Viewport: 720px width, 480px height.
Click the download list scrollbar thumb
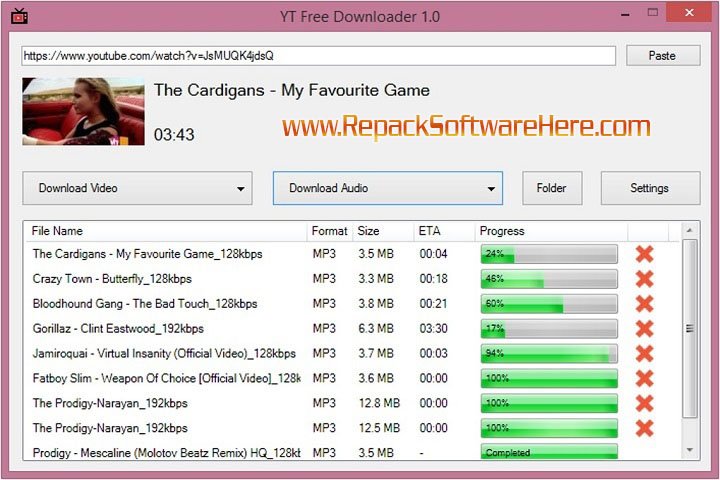click(689, 328)
